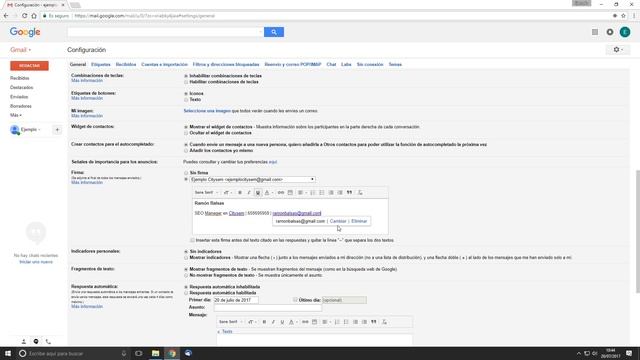
Task: Apply quote in auto-reply message toolbar
Action: [x=373, y=322]
